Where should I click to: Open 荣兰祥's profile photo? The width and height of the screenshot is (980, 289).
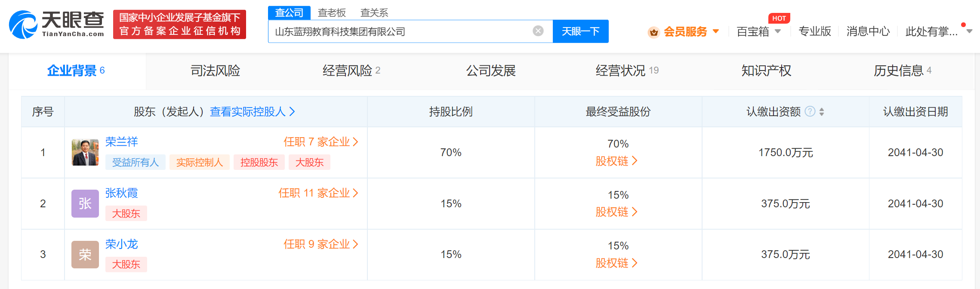click(85, 152)
